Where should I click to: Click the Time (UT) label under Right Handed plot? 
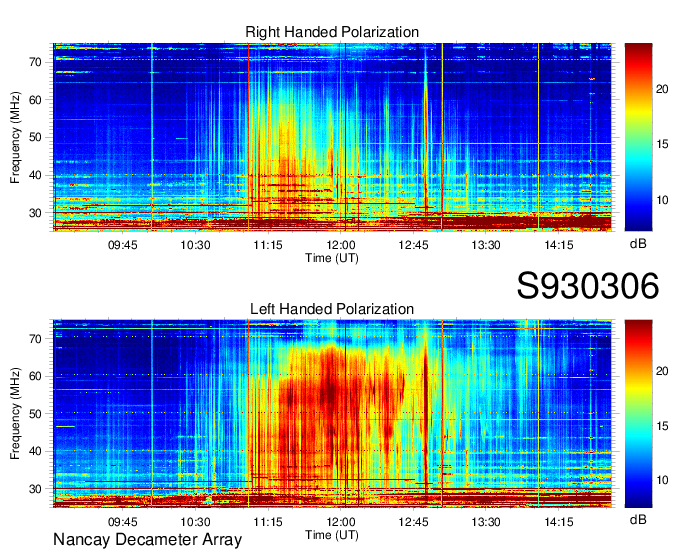[332, 258]
